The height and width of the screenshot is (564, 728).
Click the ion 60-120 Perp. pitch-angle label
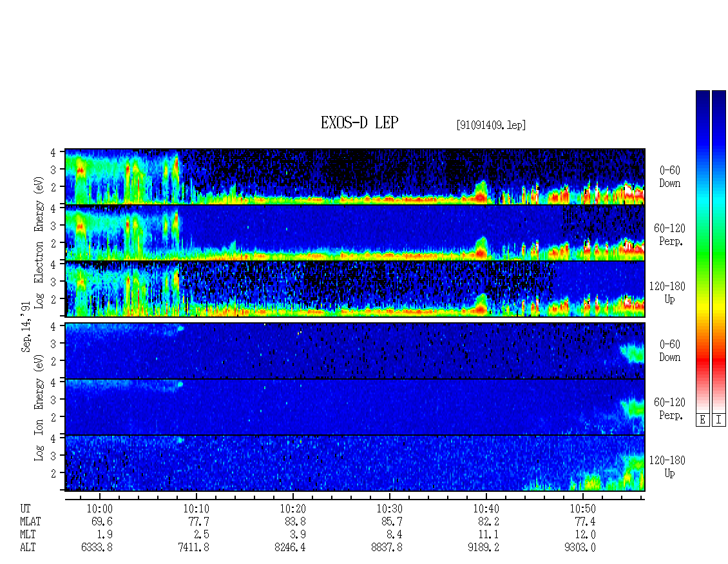pos(669,409)
